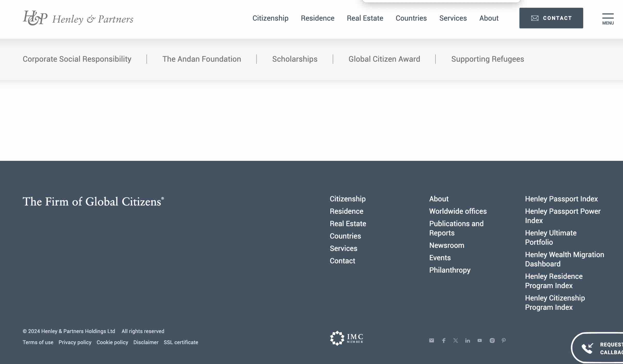
Task: Go to the Events footer link
Action: point(440,258)
